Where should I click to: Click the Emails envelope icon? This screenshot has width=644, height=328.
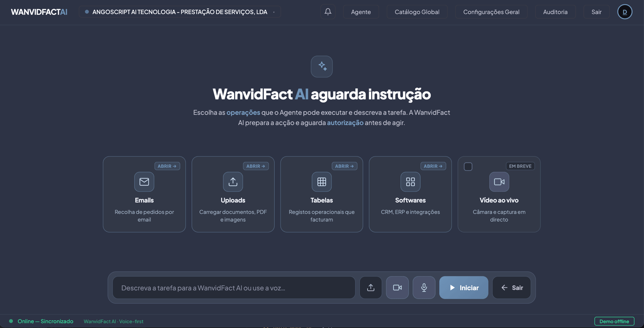tap(144, 182)
